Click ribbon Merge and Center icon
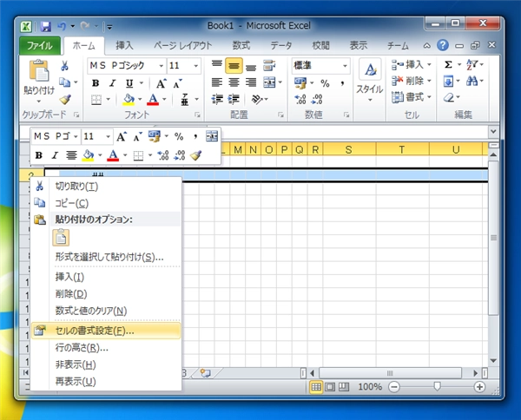Viewport: 521px width, 420px height. tap(269, 82)
